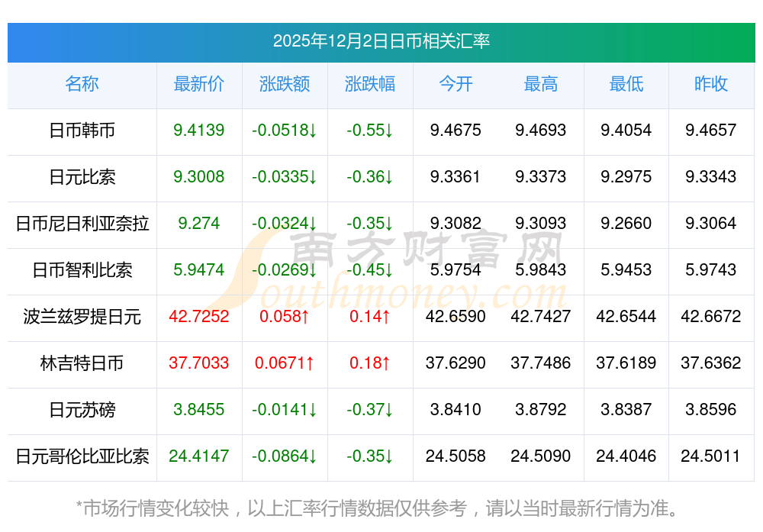Click opening value 9.4675
763x532 pixels.
(456, 131)
